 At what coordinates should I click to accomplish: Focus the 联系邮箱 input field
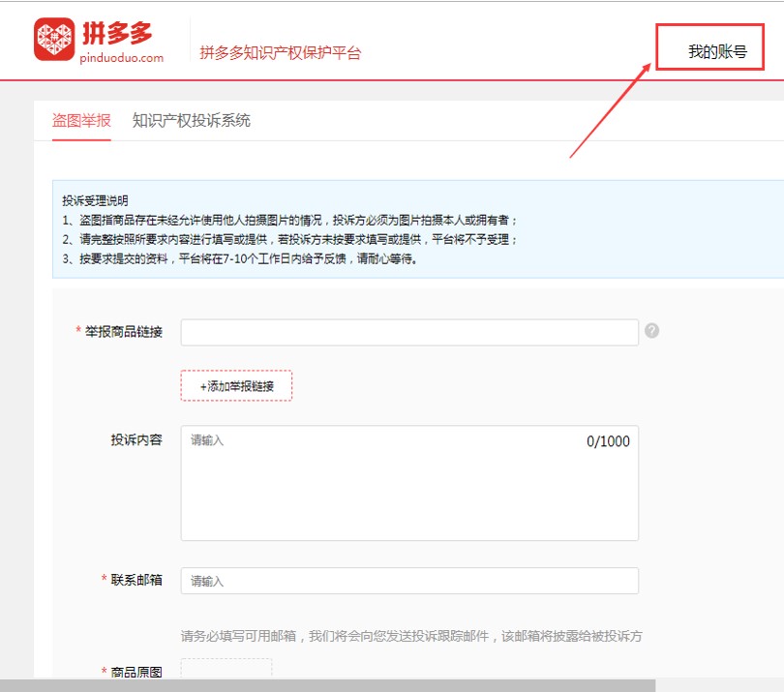(408, 581)
